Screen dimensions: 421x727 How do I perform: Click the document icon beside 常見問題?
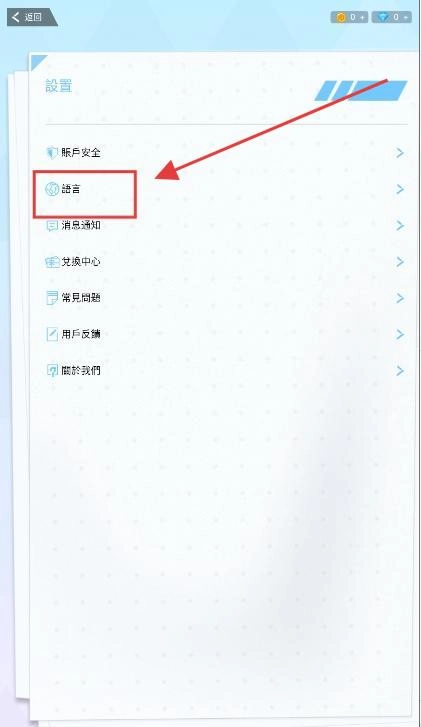pyautogui.click(x=52, y=298)
